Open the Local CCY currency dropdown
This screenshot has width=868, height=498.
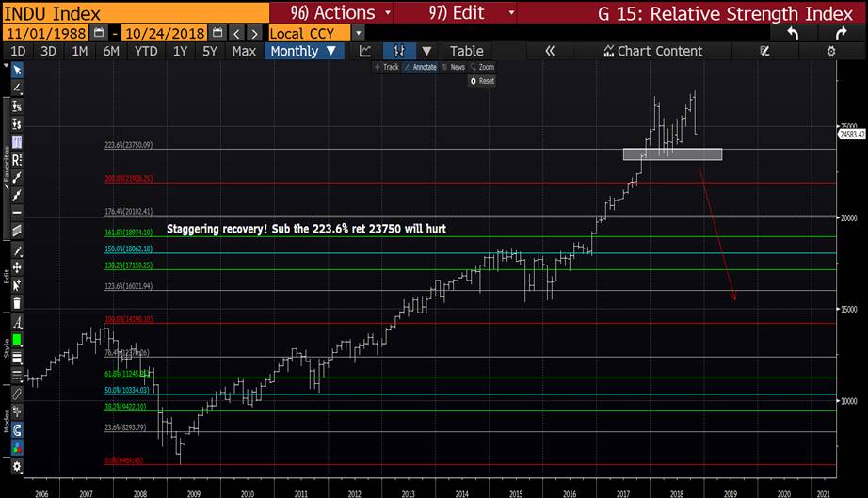358,33
